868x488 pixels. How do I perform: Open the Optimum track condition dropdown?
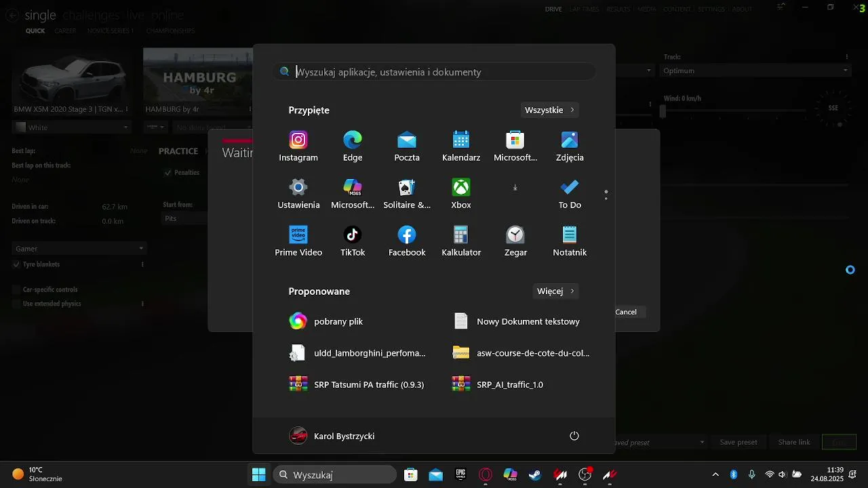(x=756, y=70)
